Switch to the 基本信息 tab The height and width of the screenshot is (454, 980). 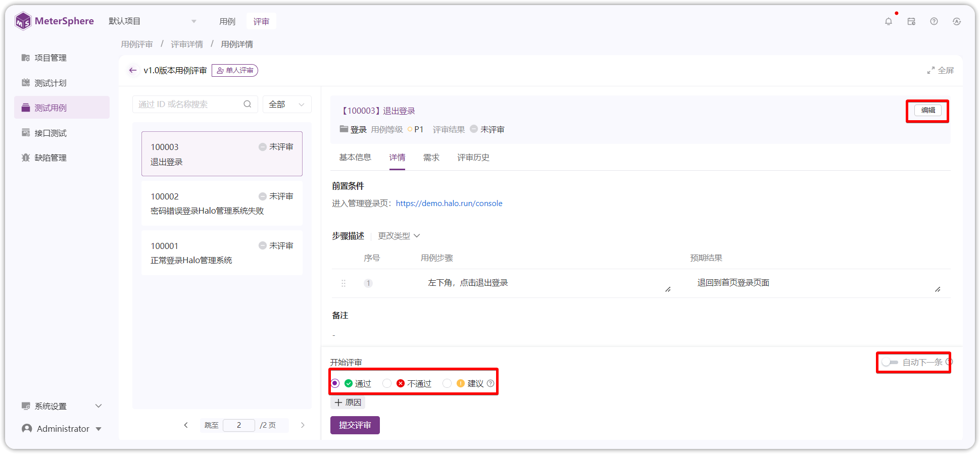pos(355,158)
